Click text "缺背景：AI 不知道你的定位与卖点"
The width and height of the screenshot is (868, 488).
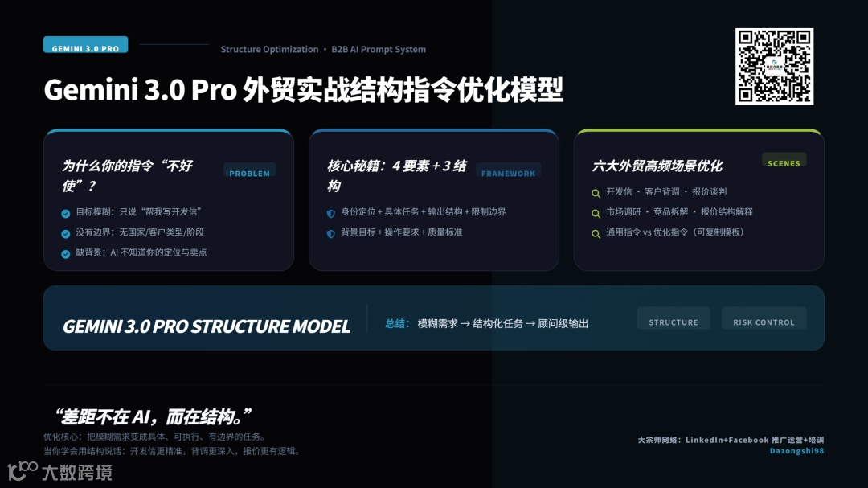tap(141, 252)
